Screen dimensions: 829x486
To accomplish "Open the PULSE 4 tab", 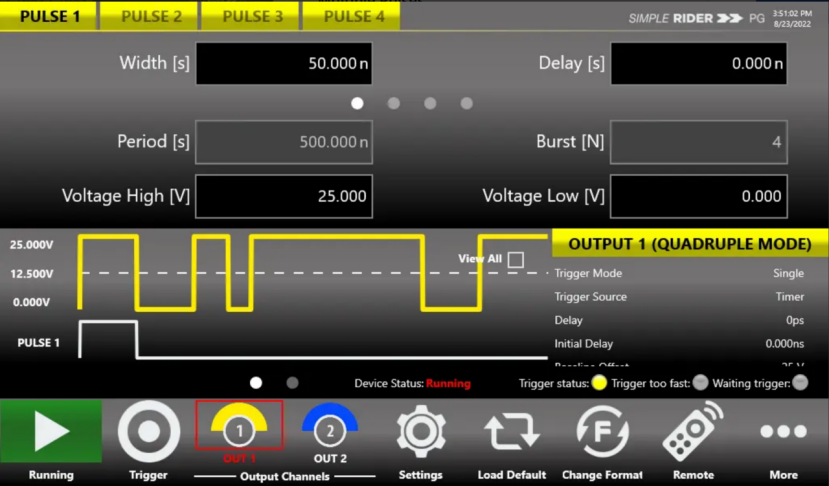I will point(353,16).
